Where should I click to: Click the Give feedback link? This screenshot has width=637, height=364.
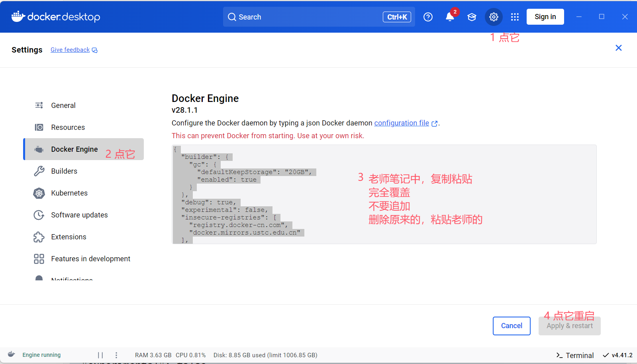(x=70, y=50)
